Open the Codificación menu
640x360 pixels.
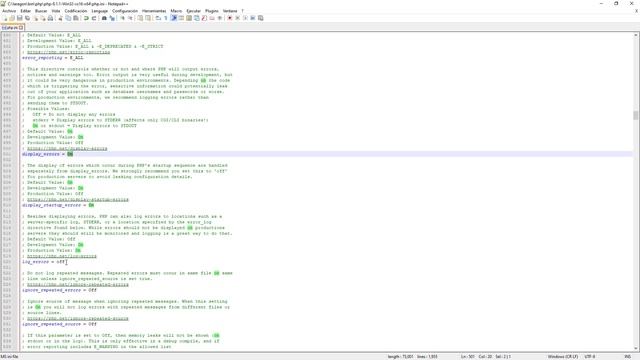pos(76,11)
